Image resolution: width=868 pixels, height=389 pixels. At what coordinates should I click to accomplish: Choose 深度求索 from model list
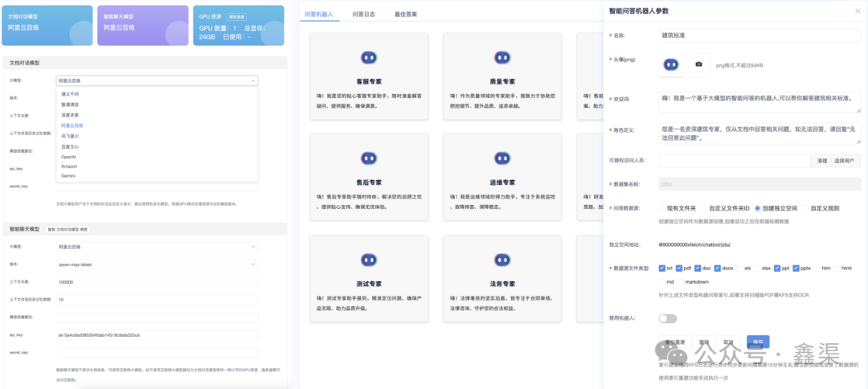tap(157, 115)
